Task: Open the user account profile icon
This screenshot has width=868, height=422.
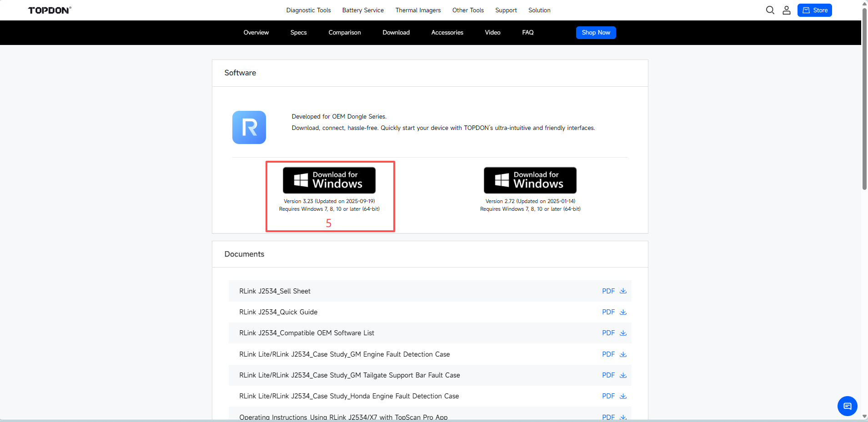Action: (786, 10)
